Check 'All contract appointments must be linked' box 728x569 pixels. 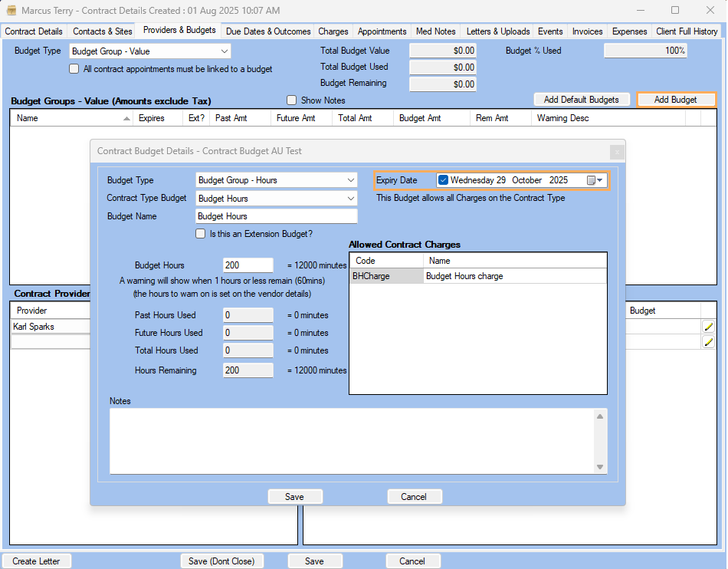tap(74, 69)
